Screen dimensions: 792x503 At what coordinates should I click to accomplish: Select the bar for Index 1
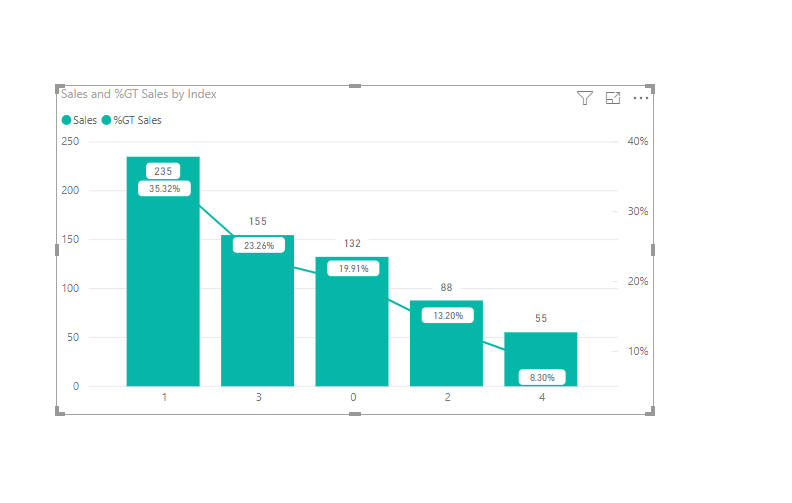pyautogui.click(x=163, y=272)
